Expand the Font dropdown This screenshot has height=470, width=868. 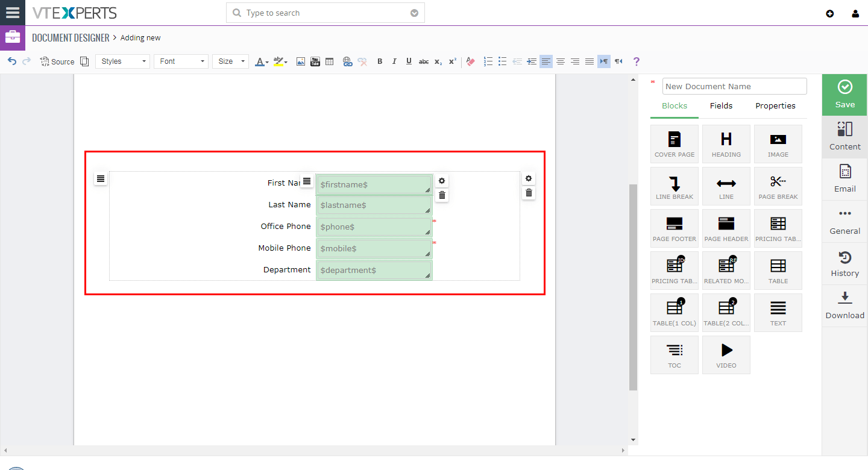click(x=181, y=61)
